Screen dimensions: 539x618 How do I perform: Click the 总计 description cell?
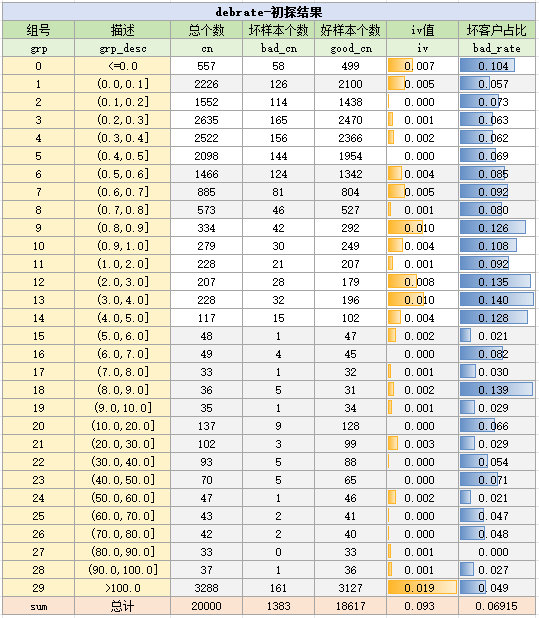pos(123,606)
